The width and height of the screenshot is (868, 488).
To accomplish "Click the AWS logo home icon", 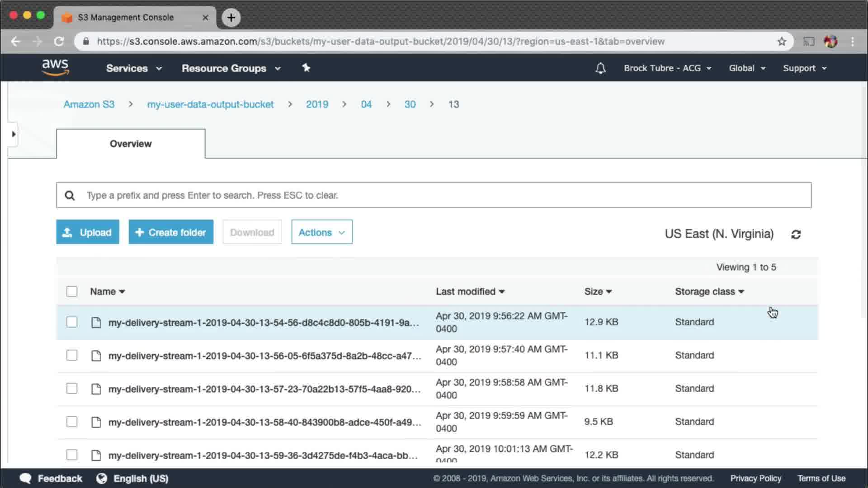I will point(55,67).
